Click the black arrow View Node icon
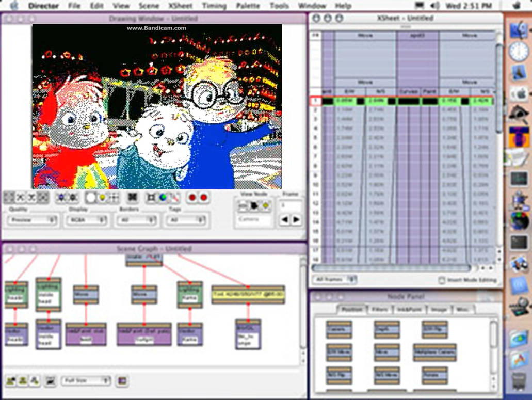532x400 pixels. coord(254,205)
